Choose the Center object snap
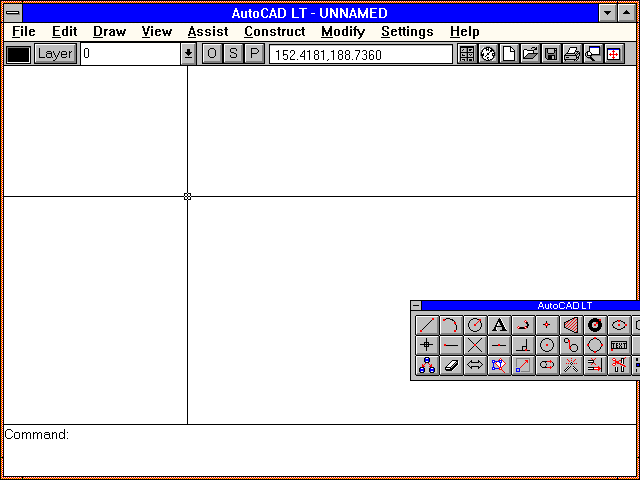Screen dimensions: 640x480 (x=547, y=345)
